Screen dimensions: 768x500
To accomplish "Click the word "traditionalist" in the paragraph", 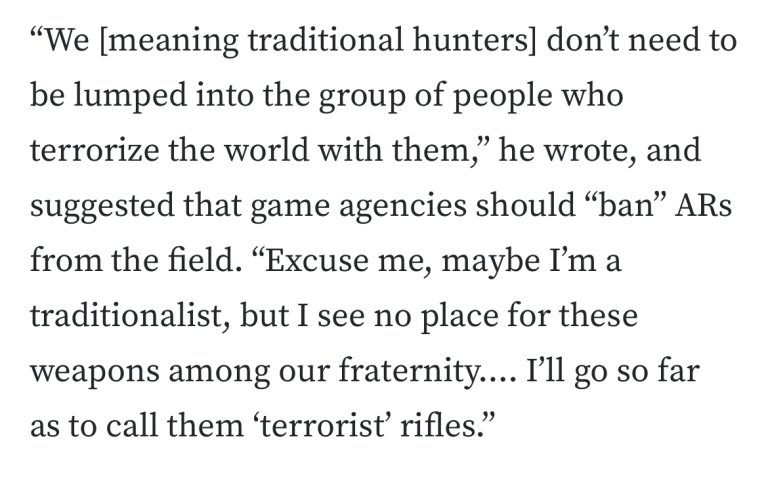I will pyautogui.click(x=130, y=315).
